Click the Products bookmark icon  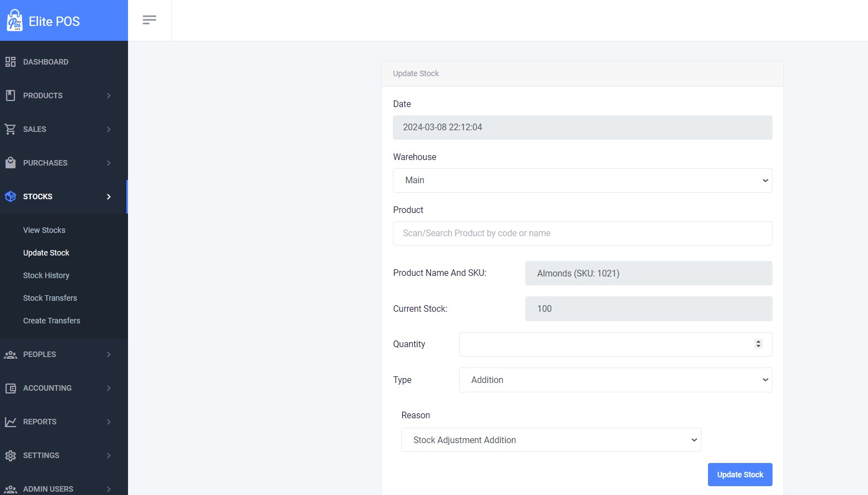10,95
